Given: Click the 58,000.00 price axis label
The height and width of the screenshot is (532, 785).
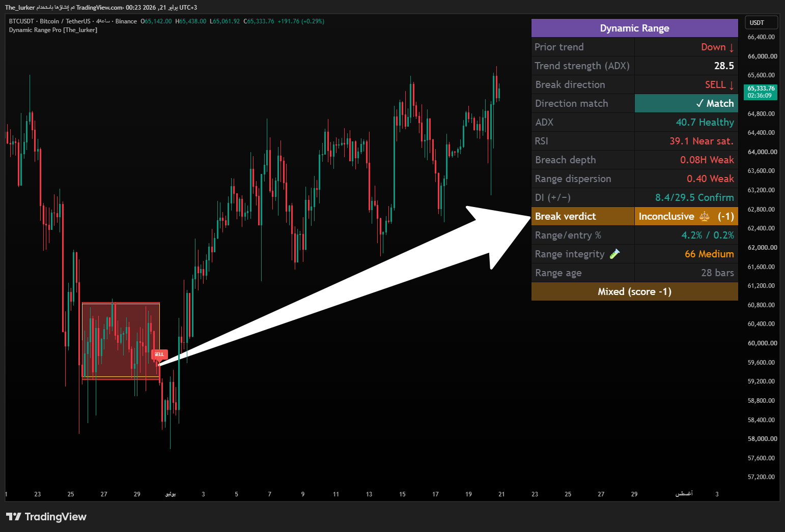Looking at the screenshot, I should [762, 439].
